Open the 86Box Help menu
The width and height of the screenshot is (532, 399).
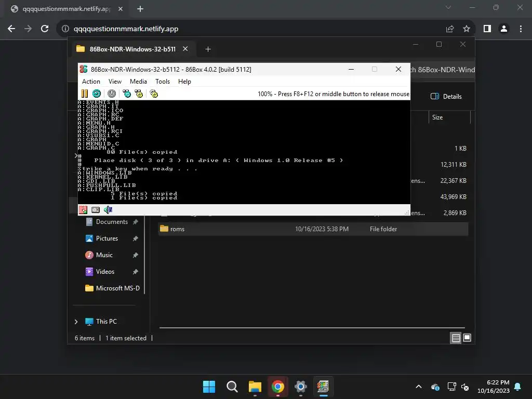(x=184, y=82)
